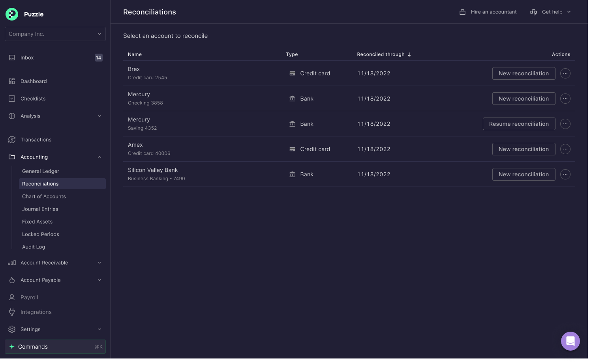Screen dimensions: 593x364
Task: Click the Inbox badge showing 14
Action: (99, 58)
